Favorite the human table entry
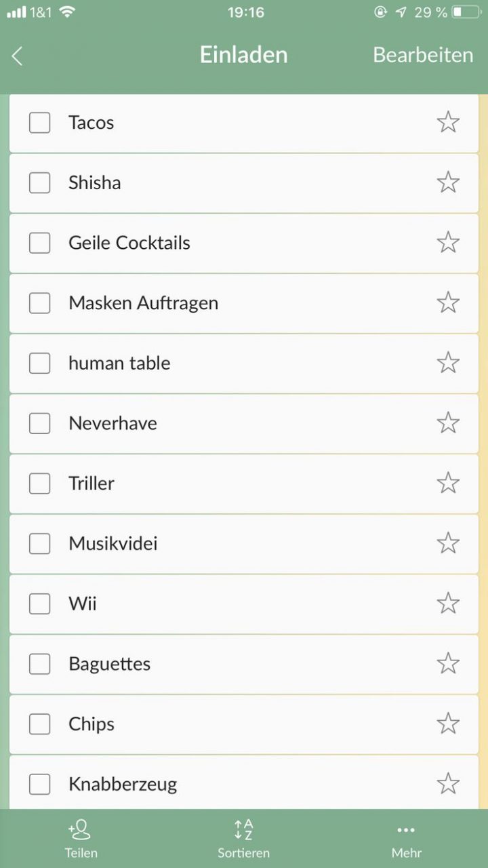The width and height of the screenshot is (488, 868). [x=448, y=363]
